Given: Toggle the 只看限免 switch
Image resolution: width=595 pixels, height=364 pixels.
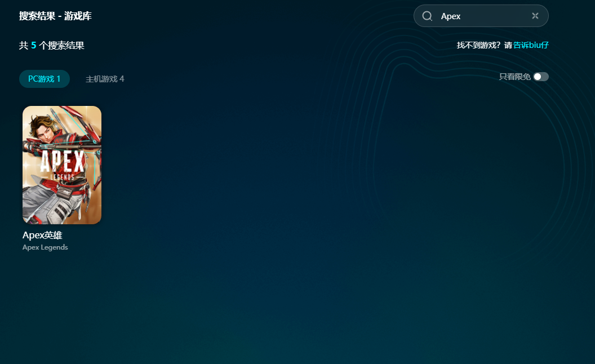Looking at the screenshot, I should (541, 77).
